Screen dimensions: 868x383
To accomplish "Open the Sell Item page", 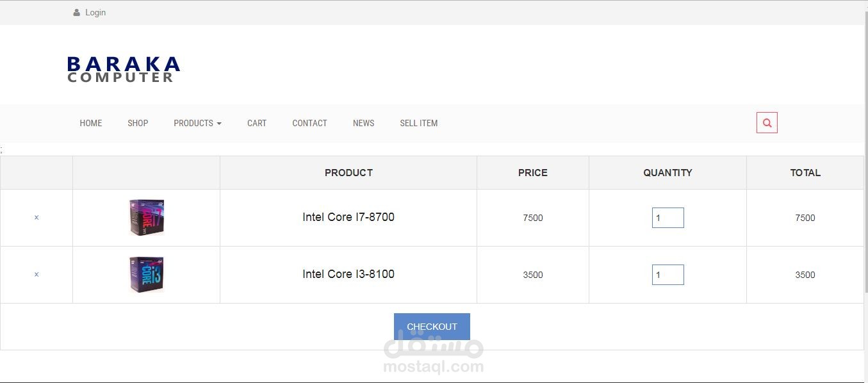I will point(419,123).
